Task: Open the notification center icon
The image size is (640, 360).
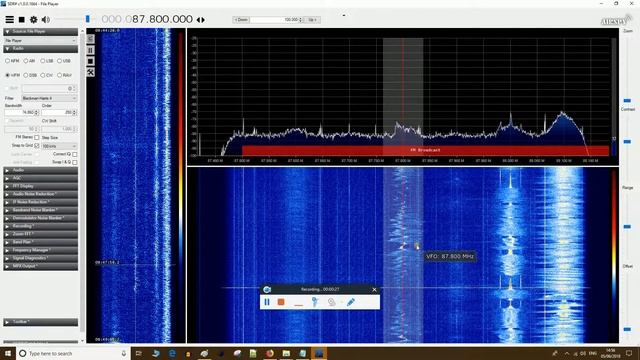Action: tap(629, 353)
